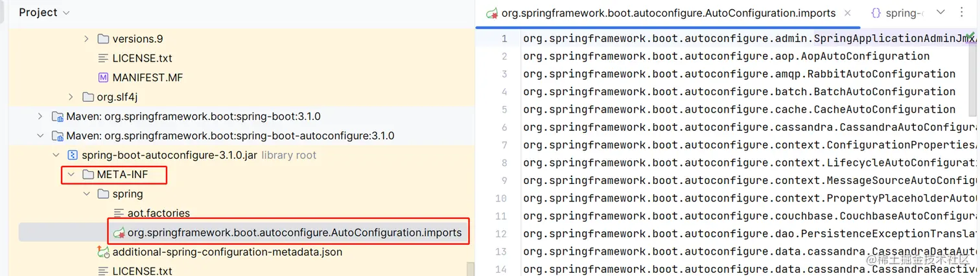The image size is (980, 276).
Task: Click the braces icon on the spring- tab
Action: click(x=876, y=13)
